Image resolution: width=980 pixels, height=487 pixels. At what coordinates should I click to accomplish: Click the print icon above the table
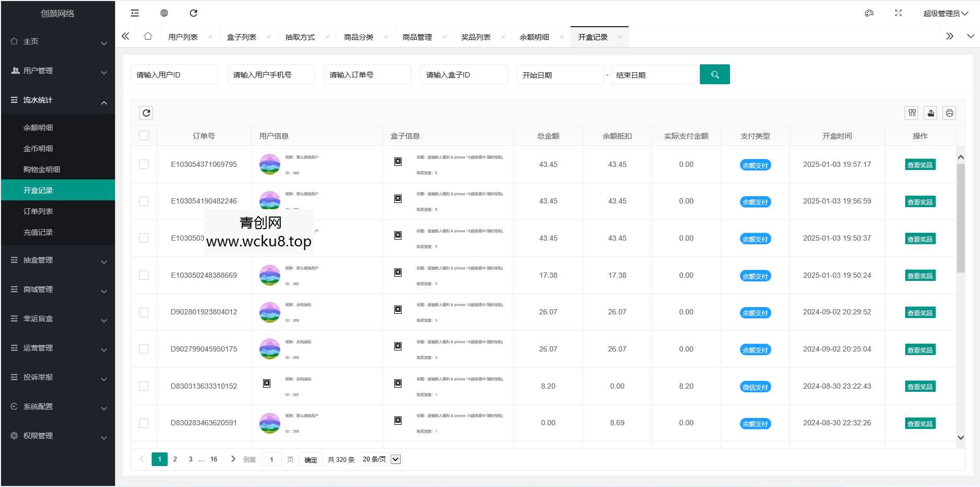(949, 112)
